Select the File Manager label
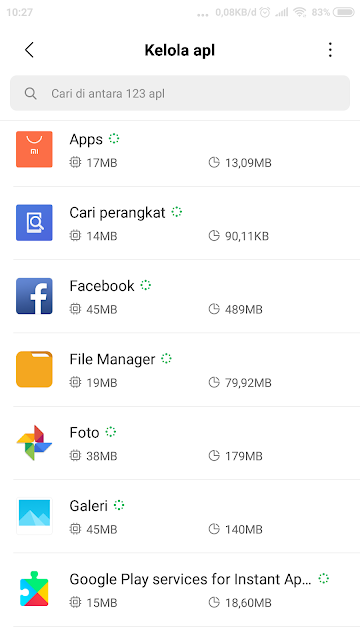 pos(112,359)
